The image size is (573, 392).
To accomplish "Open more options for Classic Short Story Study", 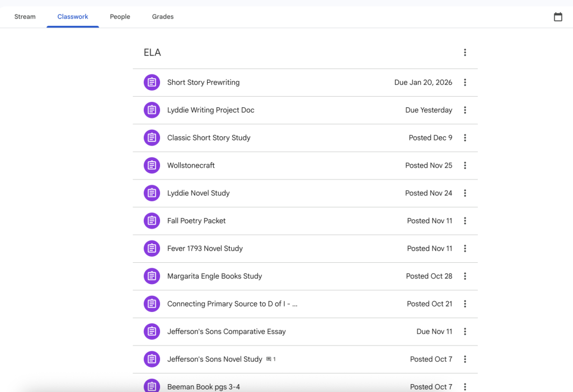I will (464, 138).
